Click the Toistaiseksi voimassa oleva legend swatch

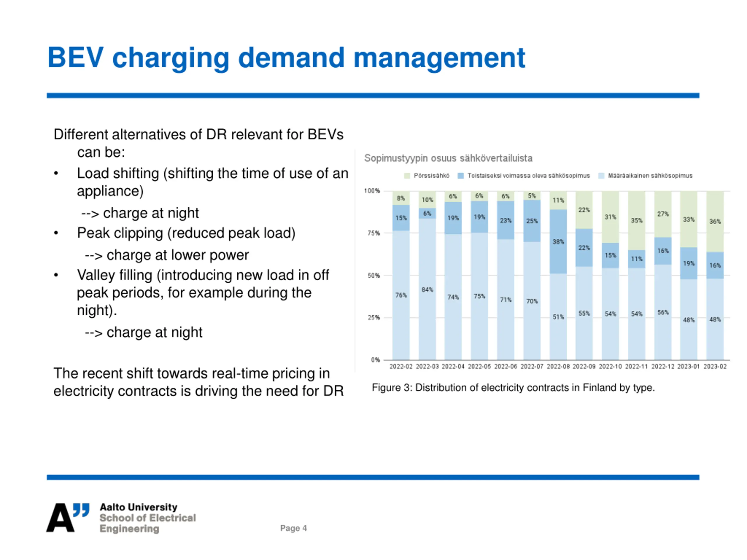460,176
